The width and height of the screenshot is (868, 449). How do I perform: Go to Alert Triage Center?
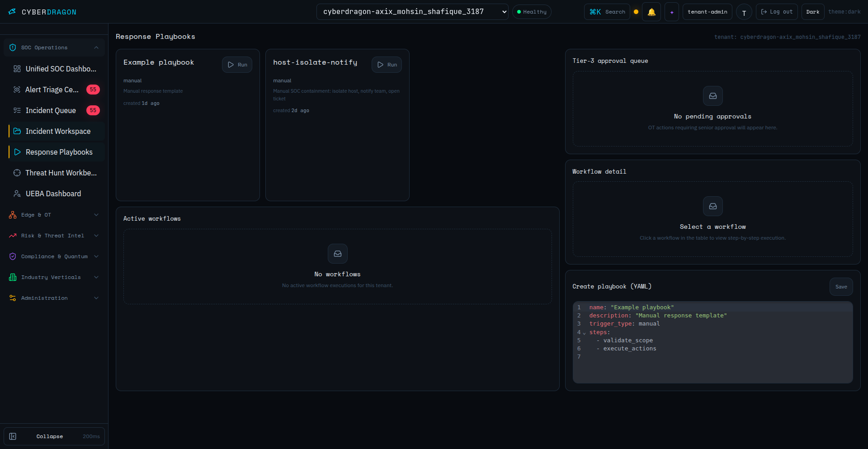point(57,90)
